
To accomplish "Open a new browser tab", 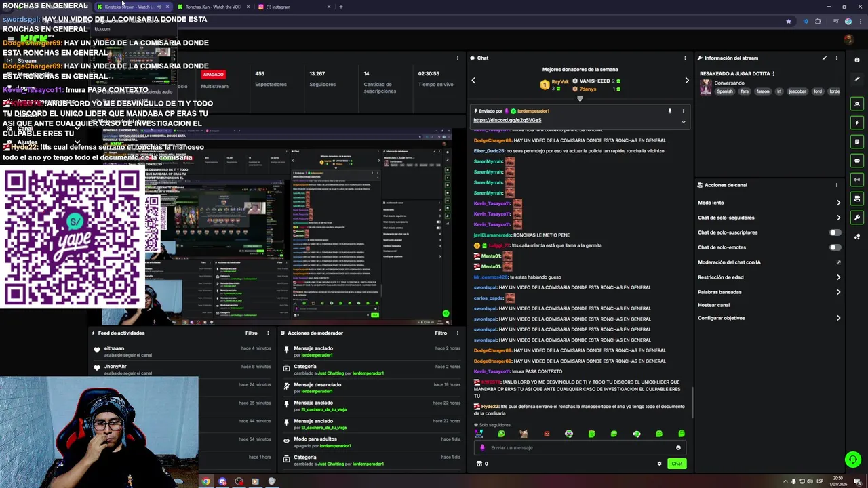I will coord(340,7).
